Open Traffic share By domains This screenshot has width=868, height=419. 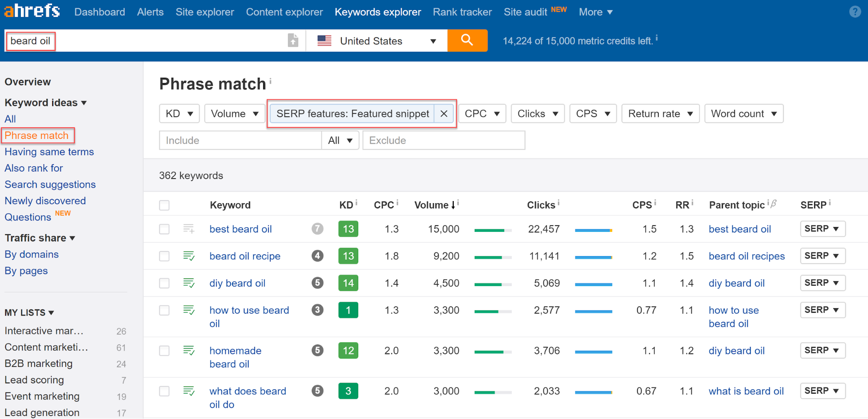[x=31, y=254]
